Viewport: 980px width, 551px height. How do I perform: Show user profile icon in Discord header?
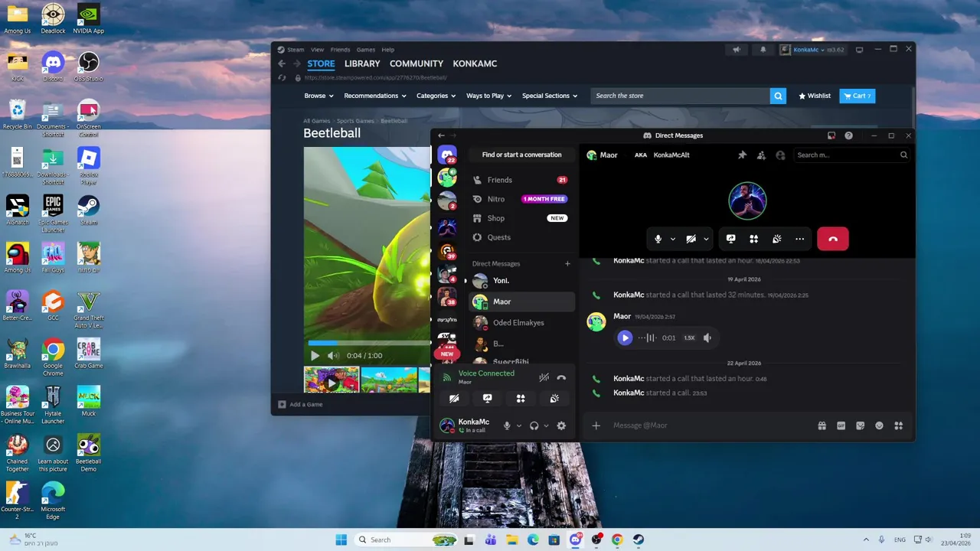780,155
